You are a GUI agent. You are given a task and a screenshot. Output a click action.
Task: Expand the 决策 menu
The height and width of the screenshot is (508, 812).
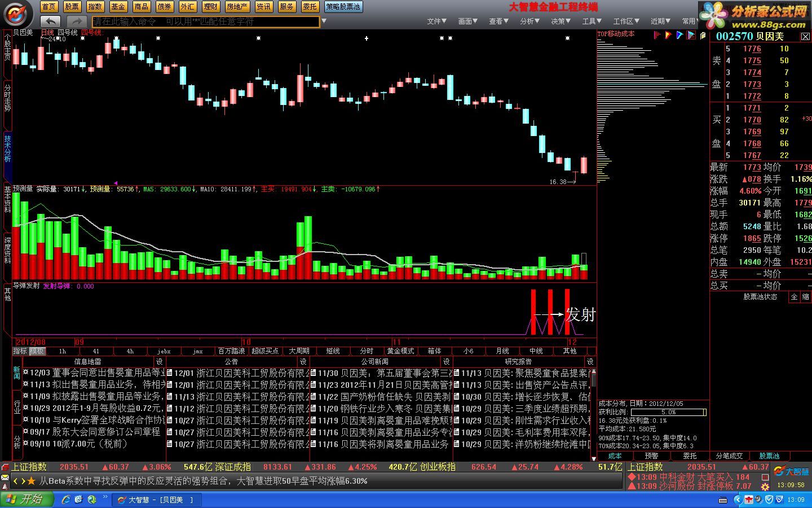(x=561, y=21)
